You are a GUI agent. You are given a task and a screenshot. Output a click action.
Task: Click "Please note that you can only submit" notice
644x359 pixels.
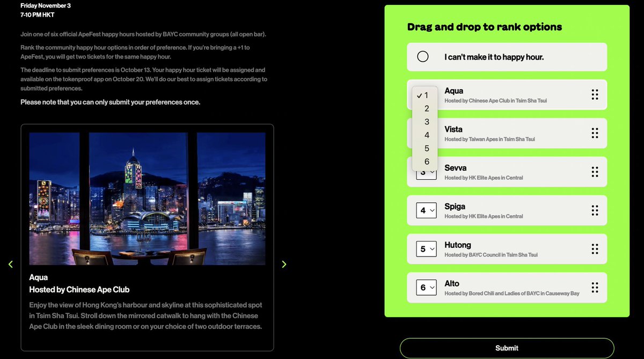tap(111, 102)
